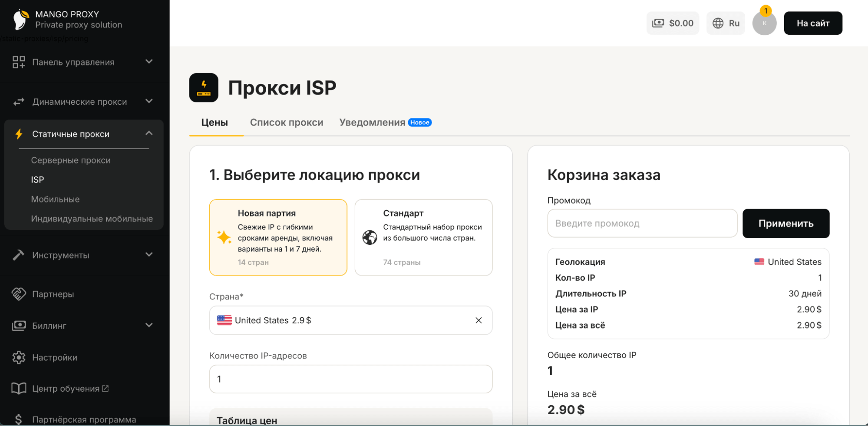This screenshot has width=868, height=426.
Task: Click the Ru language label
Action: tap(734, 23)
